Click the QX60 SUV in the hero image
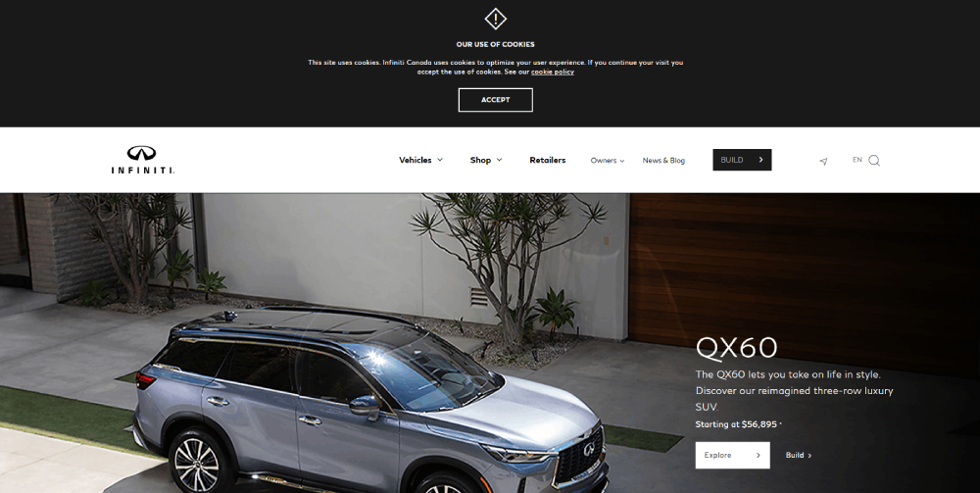The image size is (980, 493). point(368,400)
